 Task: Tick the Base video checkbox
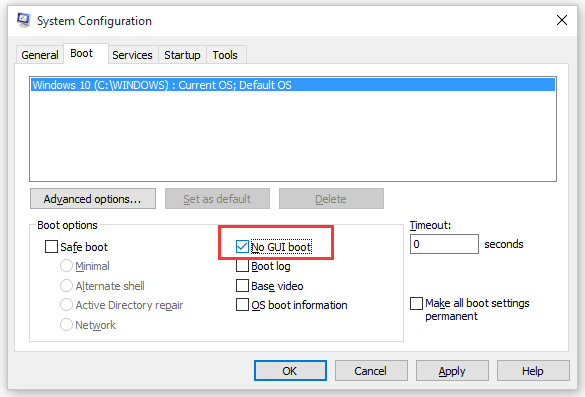[x=242, y=286]
